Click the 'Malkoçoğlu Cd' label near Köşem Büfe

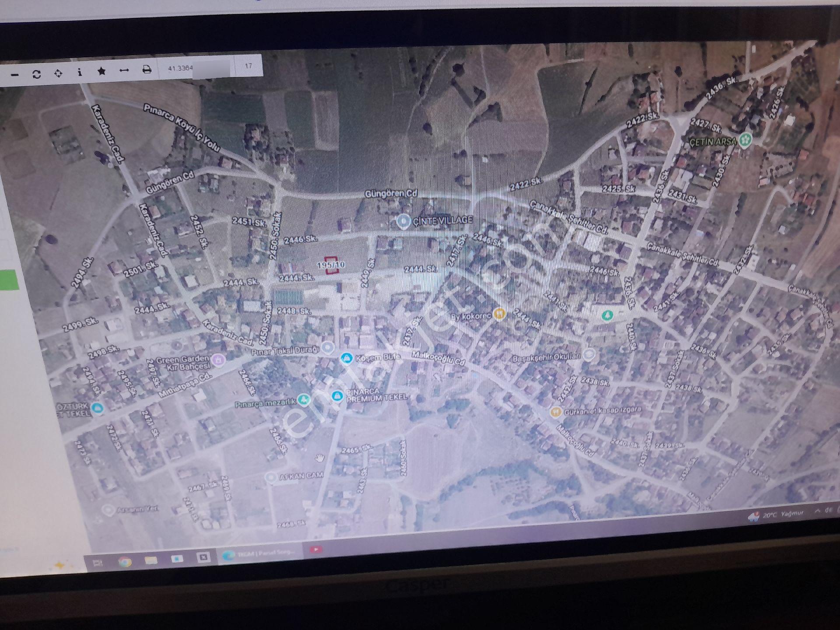tap(438, 358)
